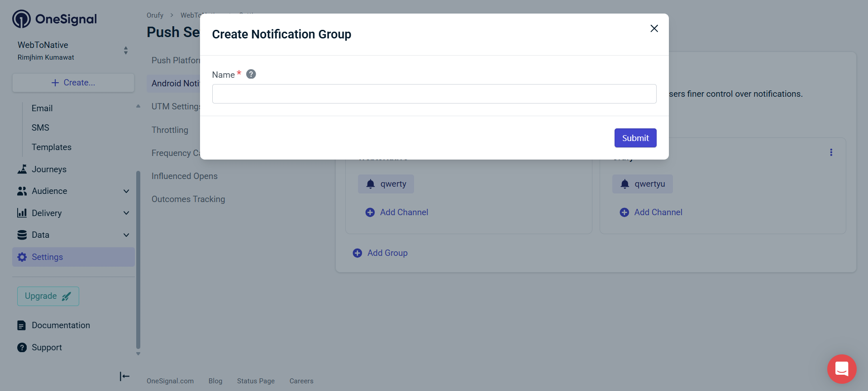The height and width of the screenshot is (391, 868).
Task: Add Channel under the qwertyu group
Action: 658,212
